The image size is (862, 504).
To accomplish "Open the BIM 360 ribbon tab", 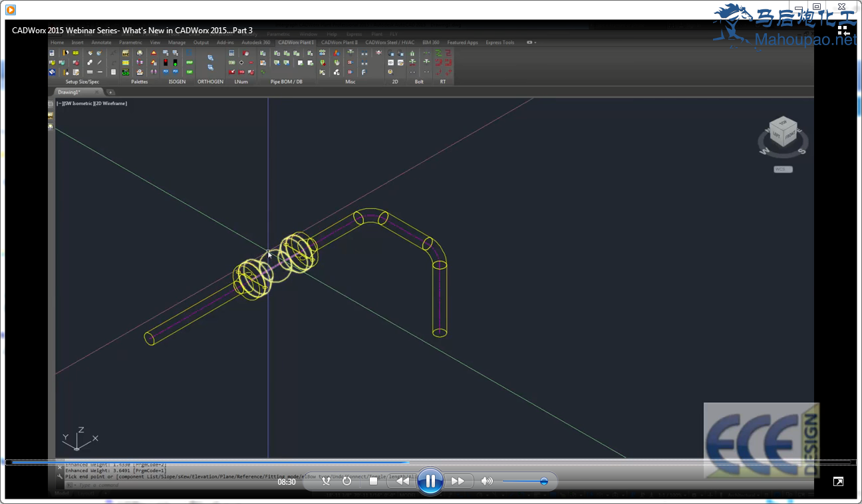I will (x=431, y=43).
